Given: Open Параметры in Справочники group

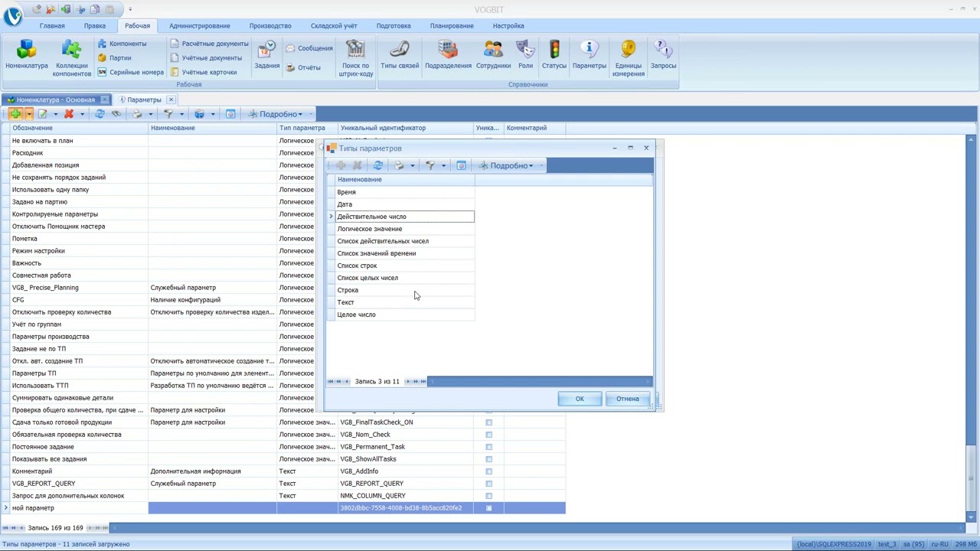Looking at the screenshot, I should (x=589, y=55).
